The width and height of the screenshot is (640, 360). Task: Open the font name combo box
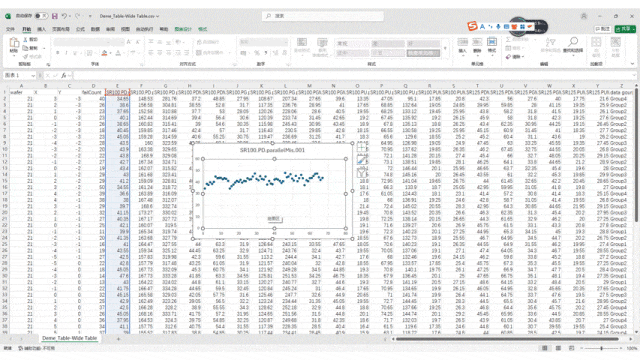point(83,42)
